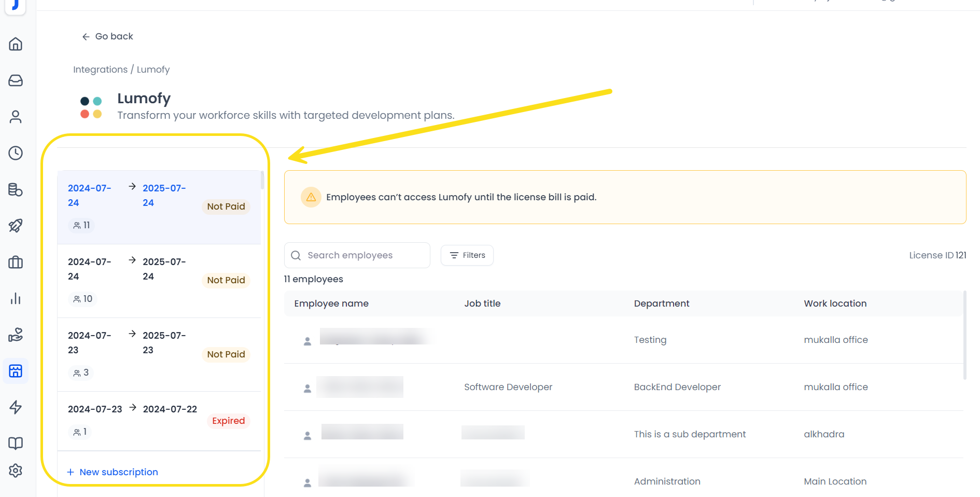Open the bar chart reports icon

(16, 298)
